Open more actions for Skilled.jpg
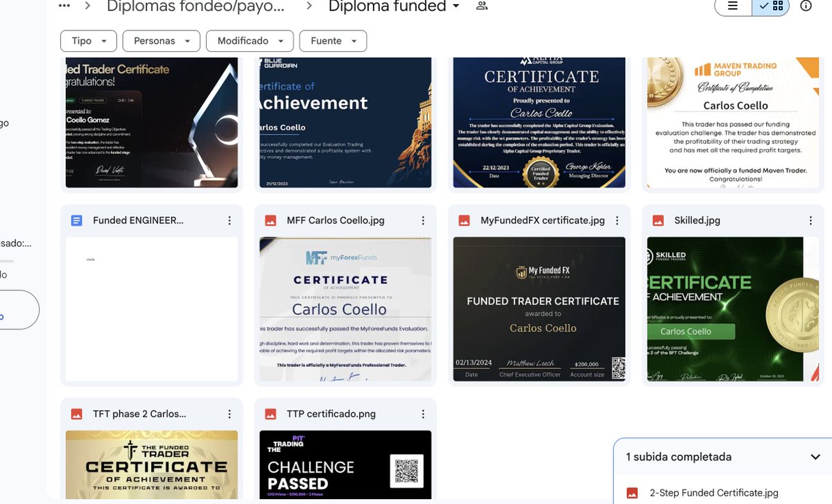Screen dimensions: 832x504 tap(811, 220)
